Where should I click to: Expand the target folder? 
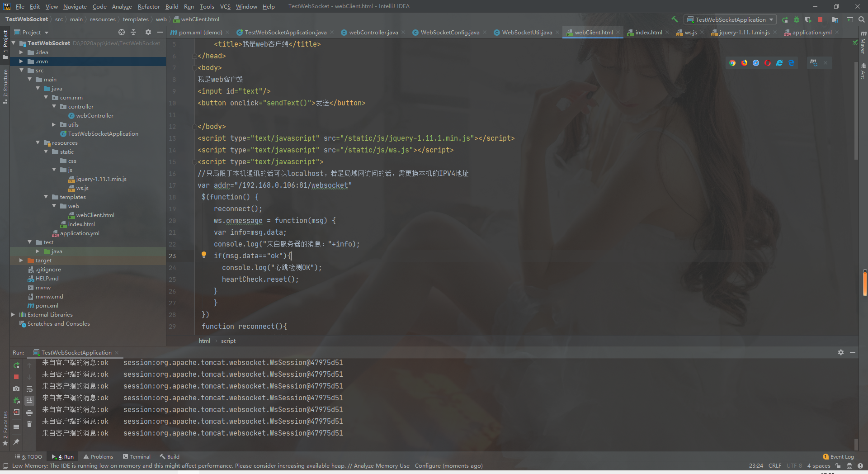pos(21,261)
